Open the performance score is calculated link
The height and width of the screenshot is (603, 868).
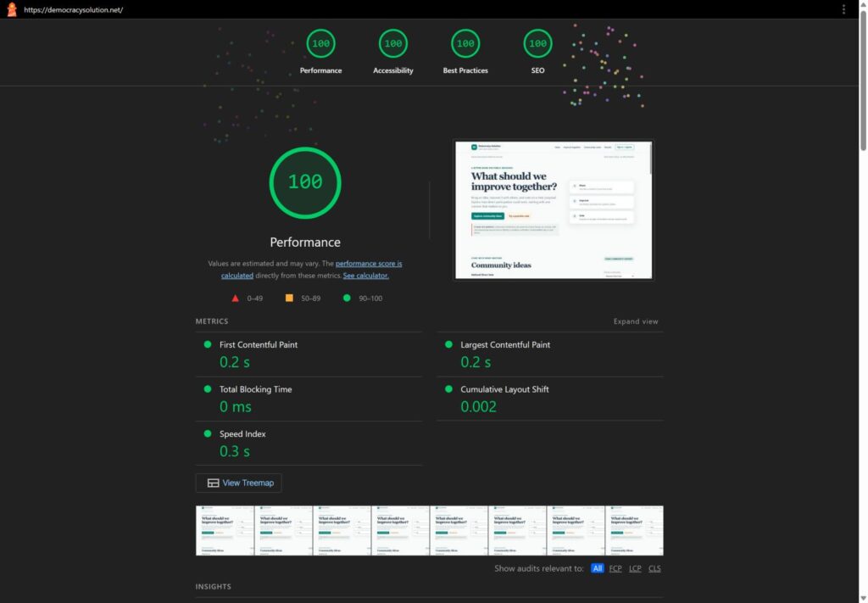369,264
